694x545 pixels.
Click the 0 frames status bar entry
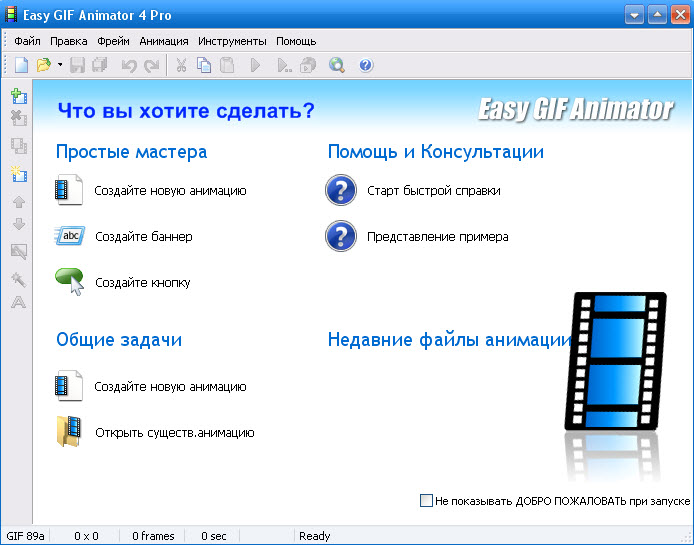153,536
